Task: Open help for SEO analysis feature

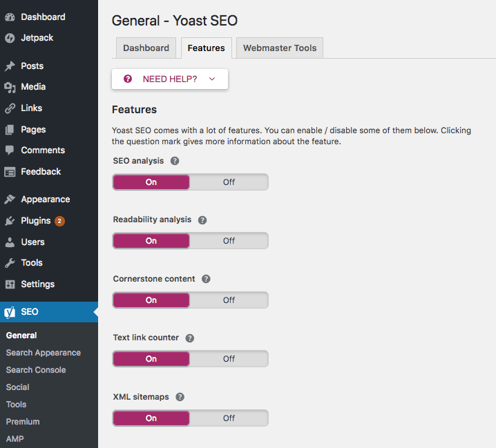Action: pos(175,161)
